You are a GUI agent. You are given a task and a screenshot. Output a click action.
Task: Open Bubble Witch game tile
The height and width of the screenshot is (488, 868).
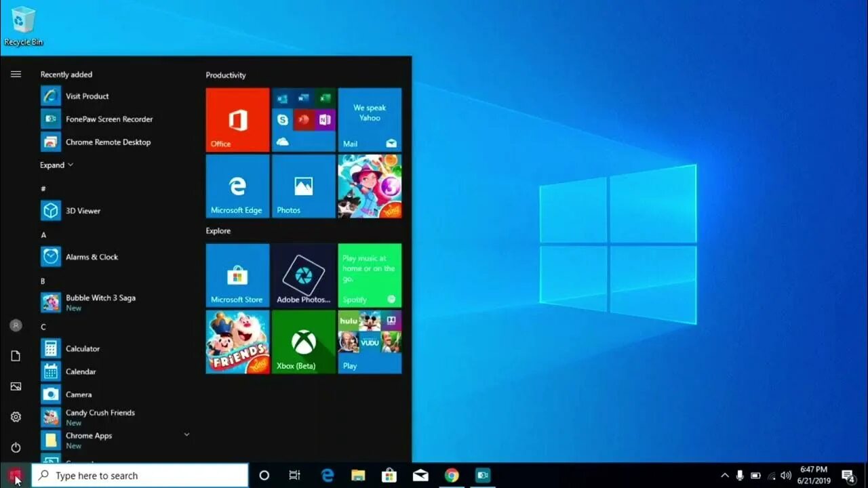click(370, 186)
